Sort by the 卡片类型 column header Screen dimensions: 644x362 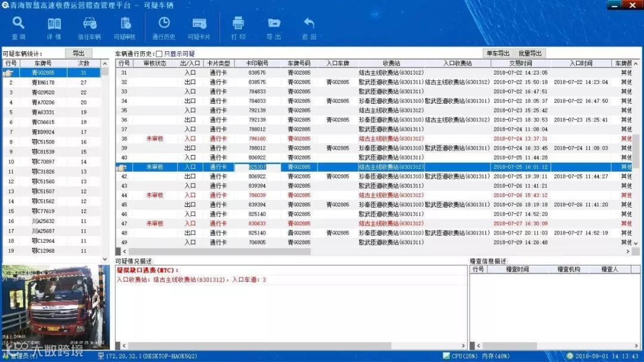point(218,63)
